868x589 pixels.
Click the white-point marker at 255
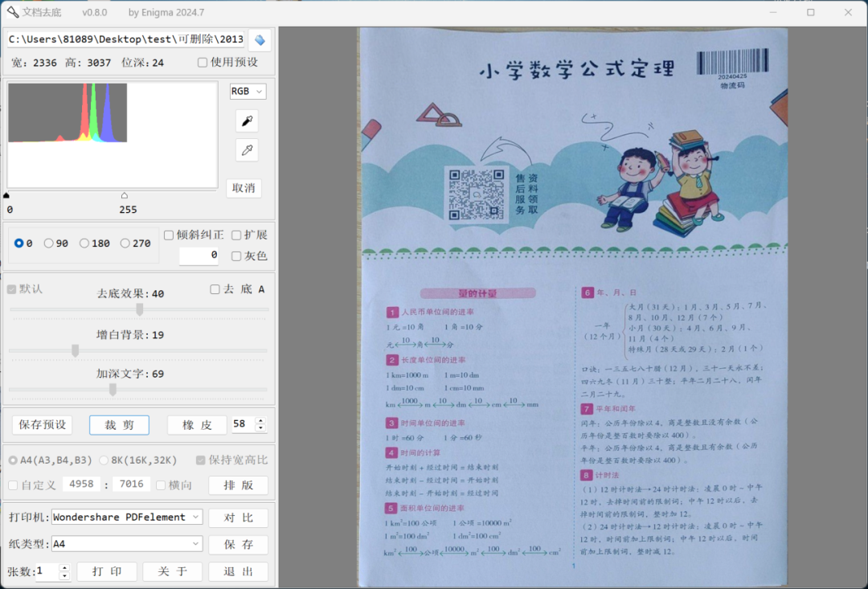pyautogui.click(x=125, y=195)
